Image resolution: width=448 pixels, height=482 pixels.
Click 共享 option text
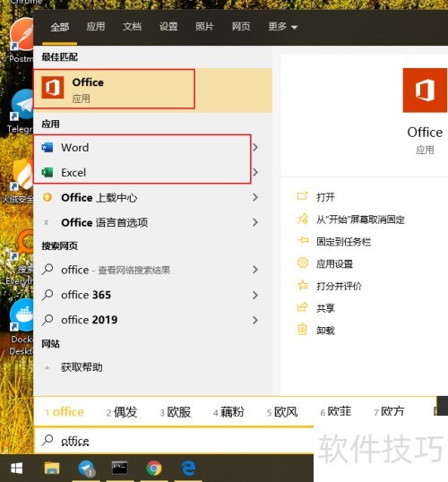coord(325,308)
